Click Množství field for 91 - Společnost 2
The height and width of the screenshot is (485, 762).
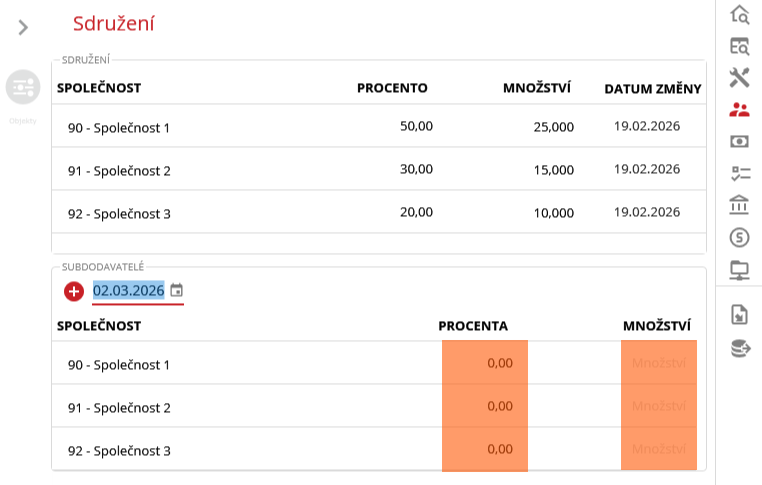tap(659, 406)
